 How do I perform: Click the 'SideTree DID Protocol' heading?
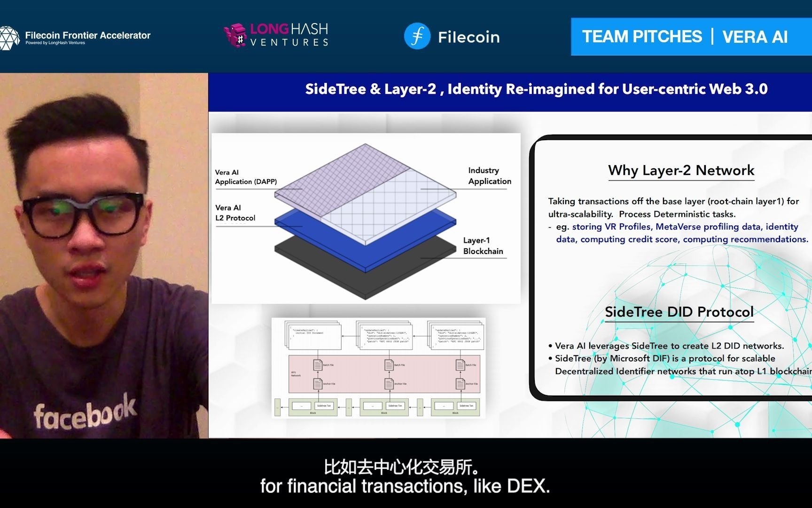pos(679,312)
